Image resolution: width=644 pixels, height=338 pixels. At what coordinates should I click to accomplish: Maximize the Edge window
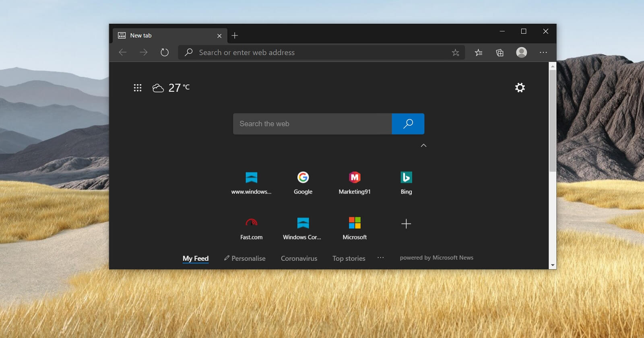[524, 31]
